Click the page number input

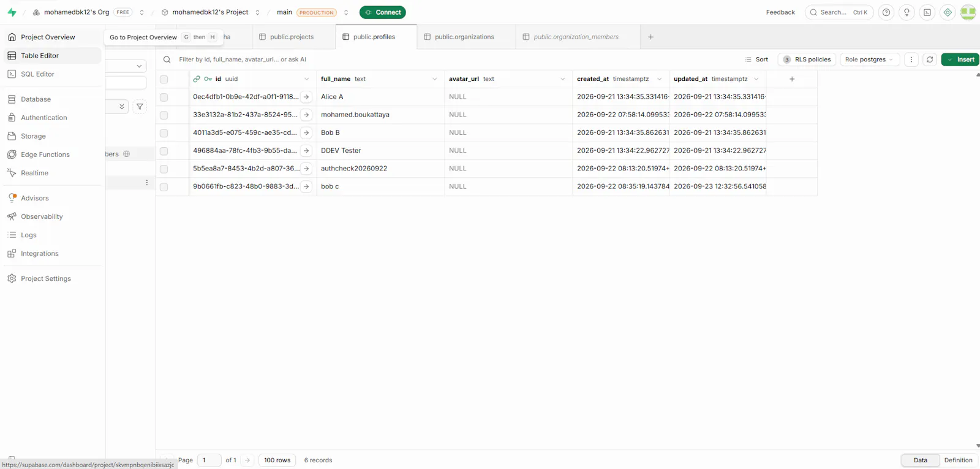pos(209,460)
